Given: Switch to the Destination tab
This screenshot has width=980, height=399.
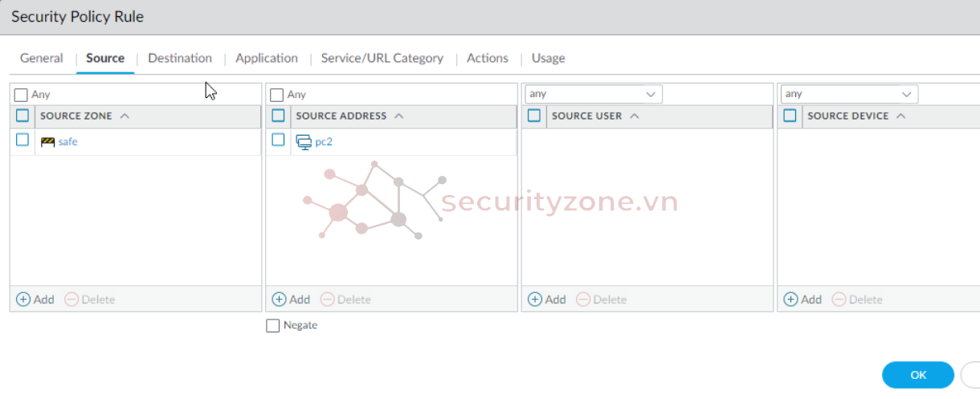Looking at the screenshot, I should pos(180,58).
